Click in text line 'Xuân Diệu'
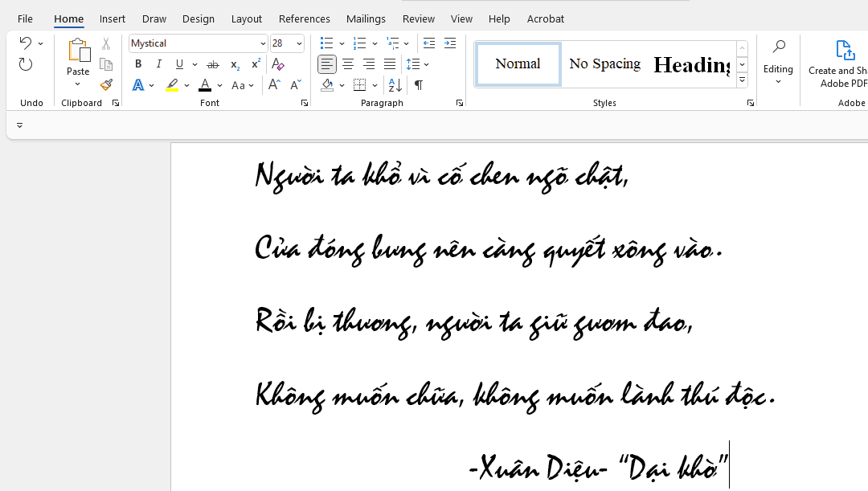Viewport: 868px width, 491px height. 539,468
